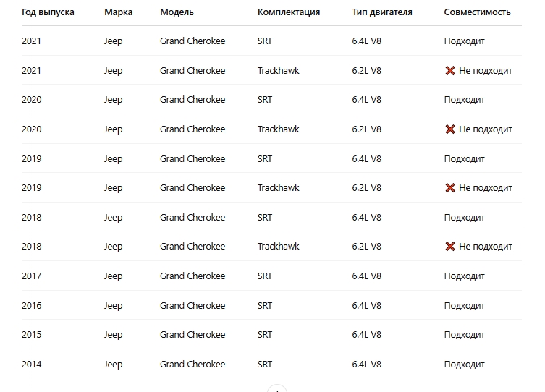Click the red X icon for 2021 Trackhawk
Screen dimensions: 545x392
[450, 71]
